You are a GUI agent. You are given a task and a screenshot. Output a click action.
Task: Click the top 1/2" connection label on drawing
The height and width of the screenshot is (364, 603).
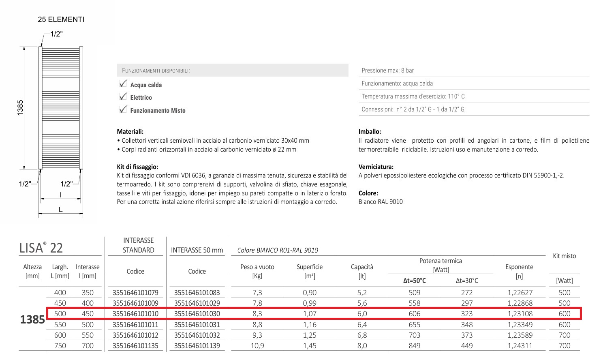tap(56, 34)
